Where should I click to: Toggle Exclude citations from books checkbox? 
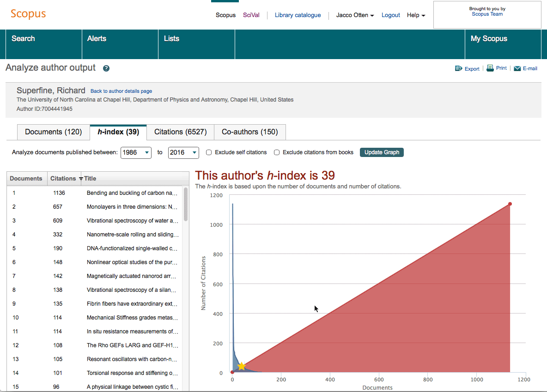click(277, 152)
